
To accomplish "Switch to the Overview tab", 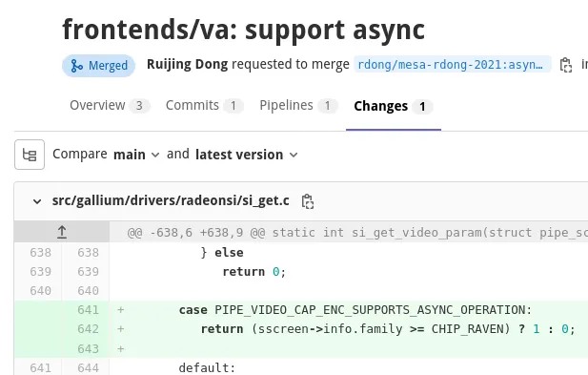I will coord(110,106).
